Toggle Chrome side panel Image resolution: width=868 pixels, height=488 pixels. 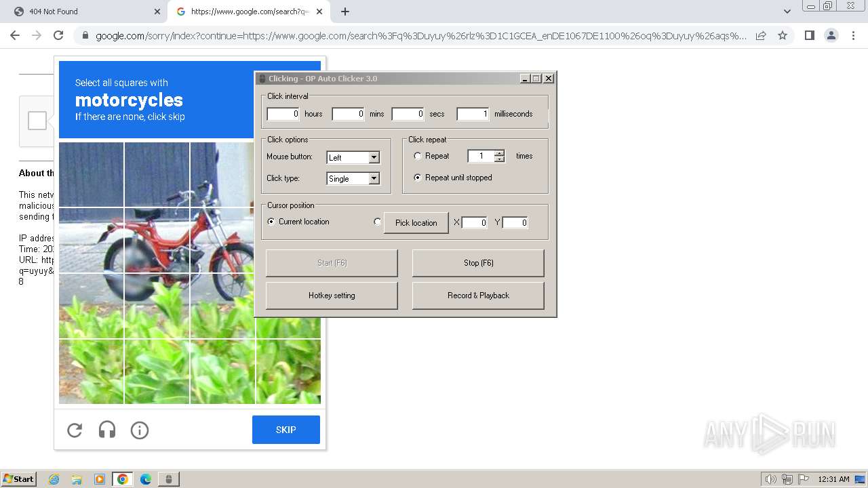pyautogui.click(x=809, y=35)
